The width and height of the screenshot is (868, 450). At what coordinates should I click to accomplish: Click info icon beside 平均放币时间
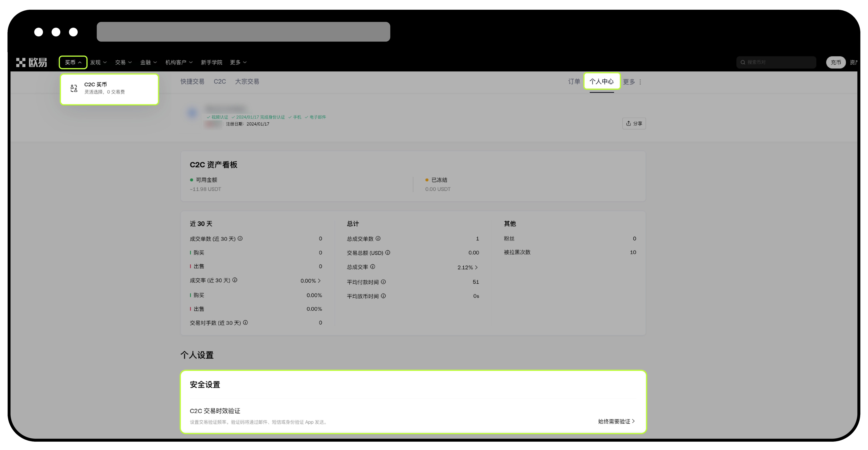[x=383, y=296]
